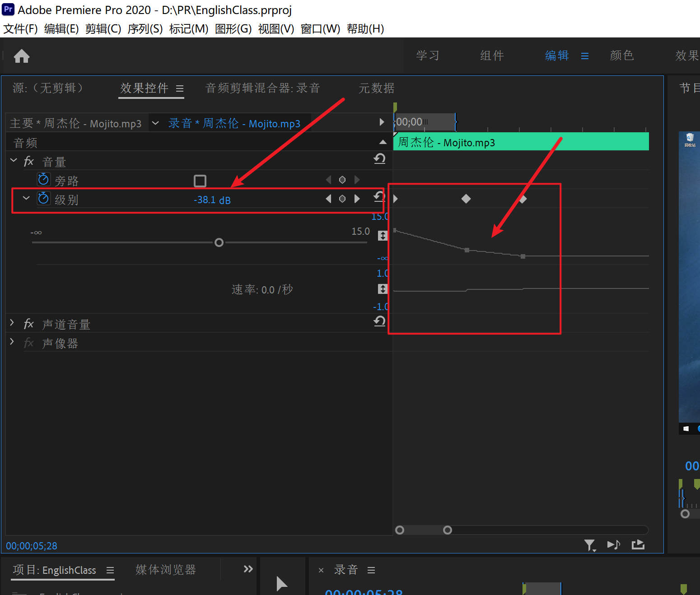This screenshot has width=700, height=595.
Task: Switch to the 组件 workspace
Action: [x=492, y=56]
